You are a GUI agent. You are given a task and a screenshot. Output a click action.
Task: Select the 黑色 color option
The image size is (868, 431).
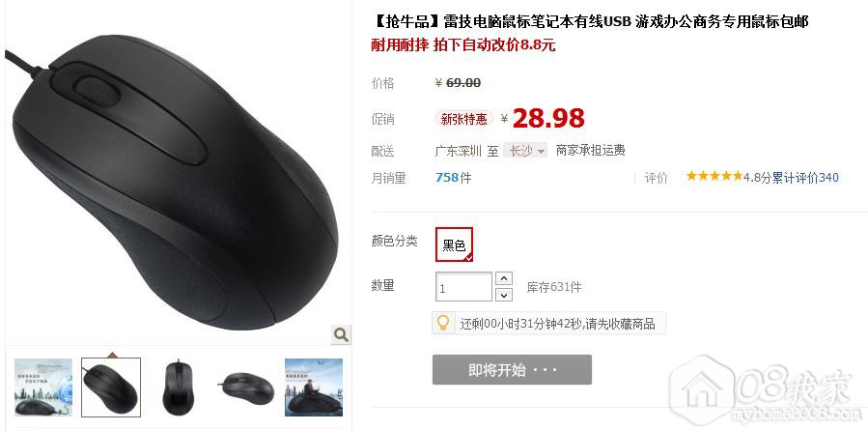(x=454, y=244)
